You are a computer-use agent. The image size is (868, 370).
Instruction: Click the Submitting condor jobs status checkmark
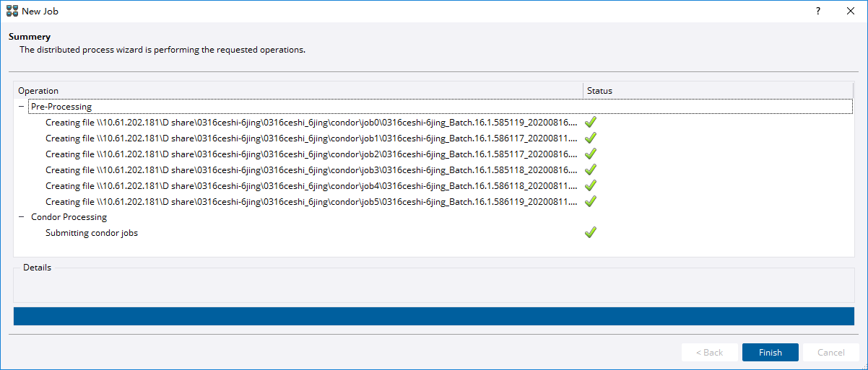click(x=590, y=232)
